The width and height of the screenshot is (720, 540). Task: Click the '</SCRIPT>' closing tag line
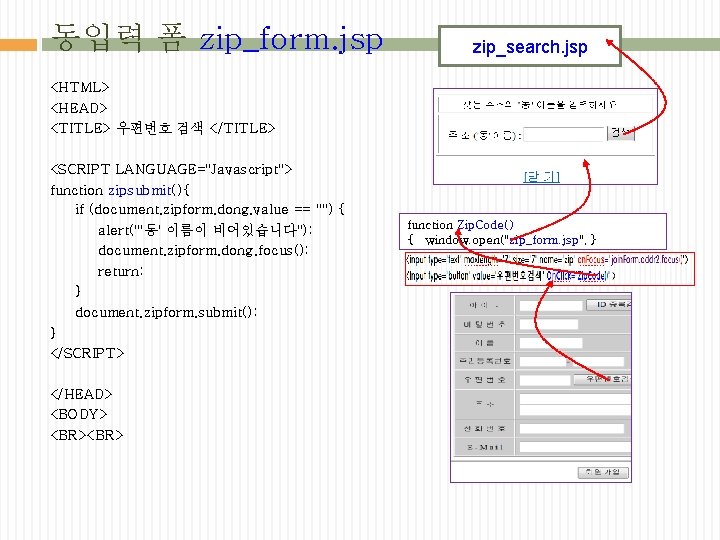[87, 353]
